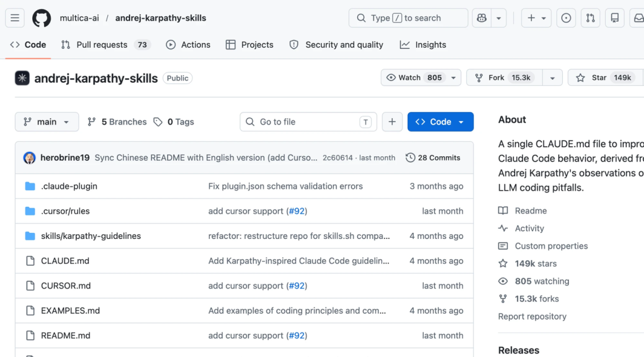The height and width of the screenshot is (357, 644).
Task: Focus the Type / to search field
Action: [x=408, y=18]
